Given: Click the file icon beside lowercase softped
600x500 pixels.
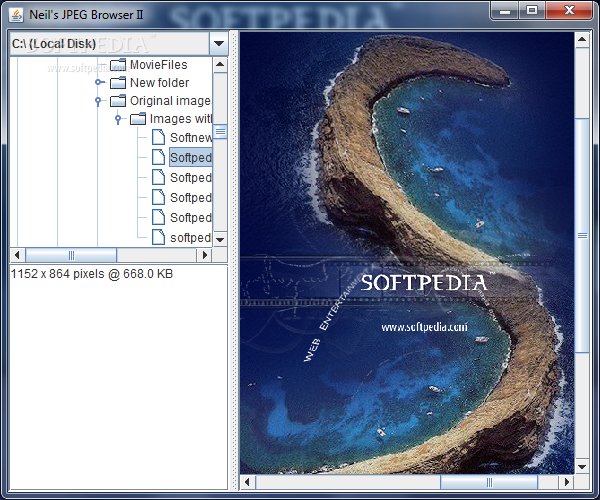Looking at the screenshot, I should (158, 237).
